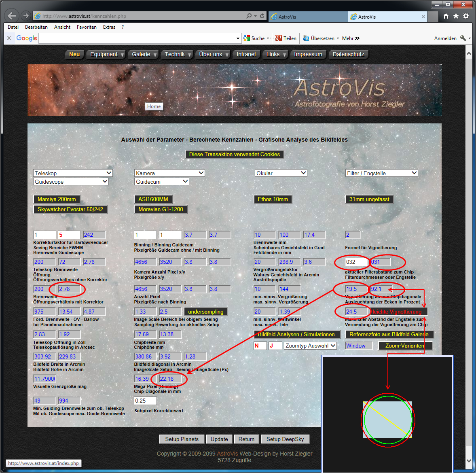Open browser settings gear icon
The width and height of the screenshot is (476, 473).
465,16
